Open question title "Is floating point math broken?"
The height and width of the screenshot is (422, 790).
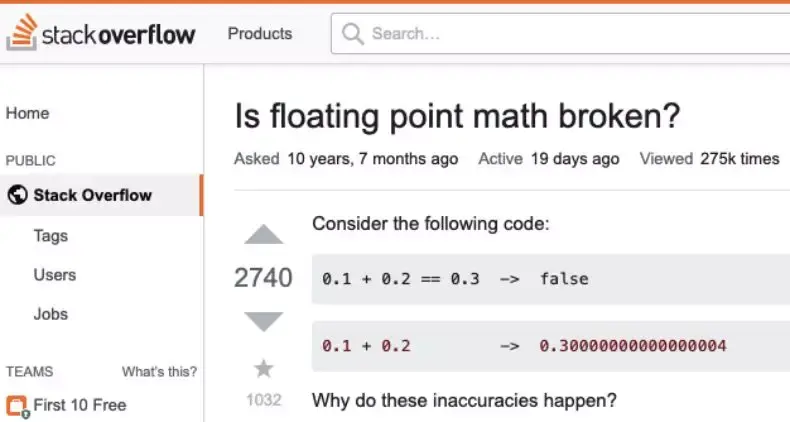pyautogui.click(x=457, y=117)
